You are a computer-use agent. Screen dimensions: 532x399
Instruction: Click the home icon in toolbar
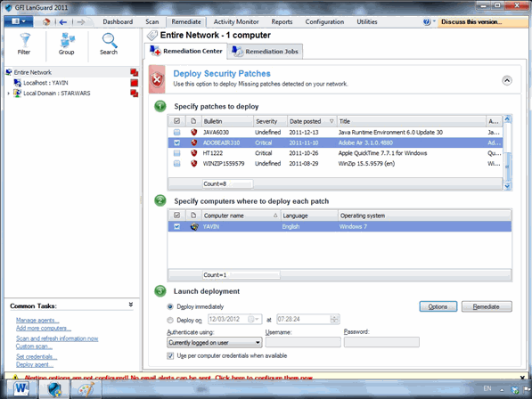pyautogui.click(x=46, y=22)
